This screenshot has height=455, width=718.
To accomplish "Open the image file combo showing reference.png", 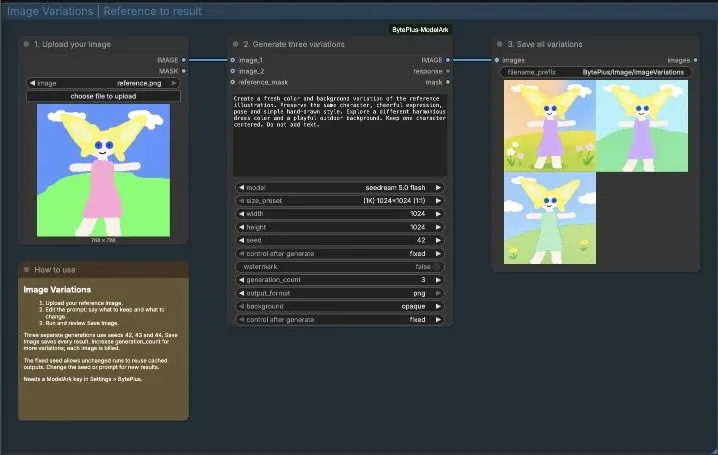I will point(103,83).
